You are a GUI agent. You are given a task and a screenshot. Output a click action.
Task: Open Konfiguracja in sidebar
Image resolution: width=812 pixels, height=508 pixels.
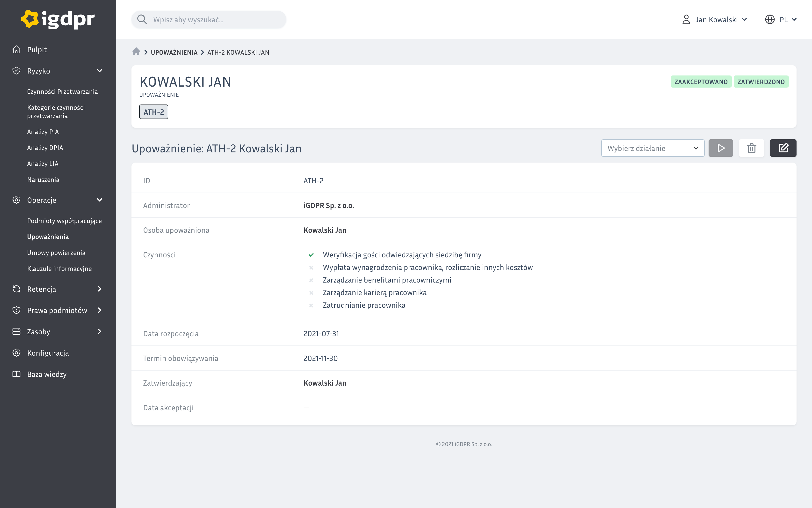(48, 353)
